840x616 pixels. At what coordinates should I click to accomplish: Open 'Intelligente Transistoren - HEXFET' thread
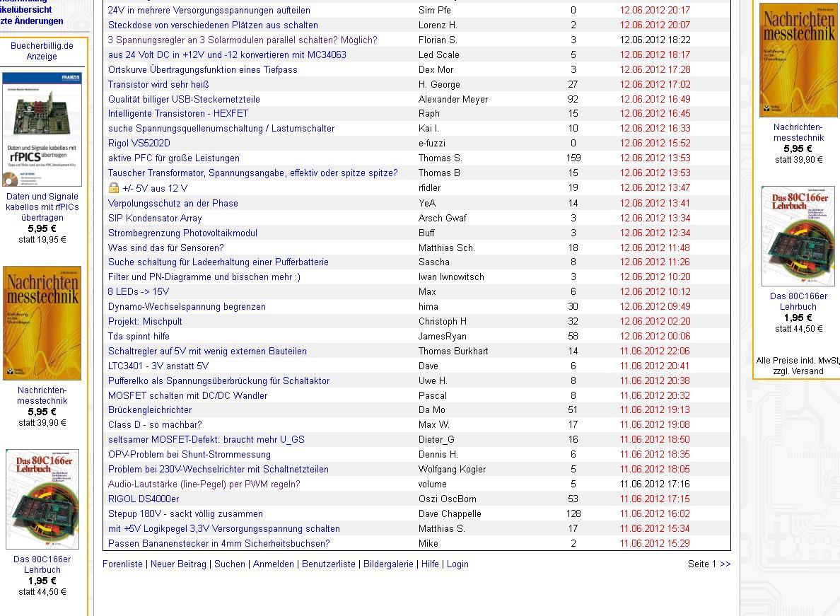[x=178, y=114]
